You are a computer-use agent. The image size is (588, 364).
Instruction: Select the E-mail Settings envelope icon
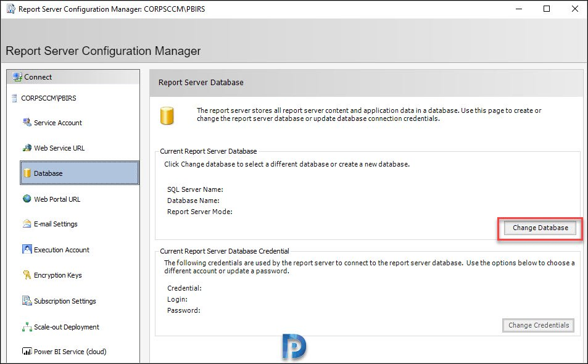pyautogui.click(x=27, y=224)
